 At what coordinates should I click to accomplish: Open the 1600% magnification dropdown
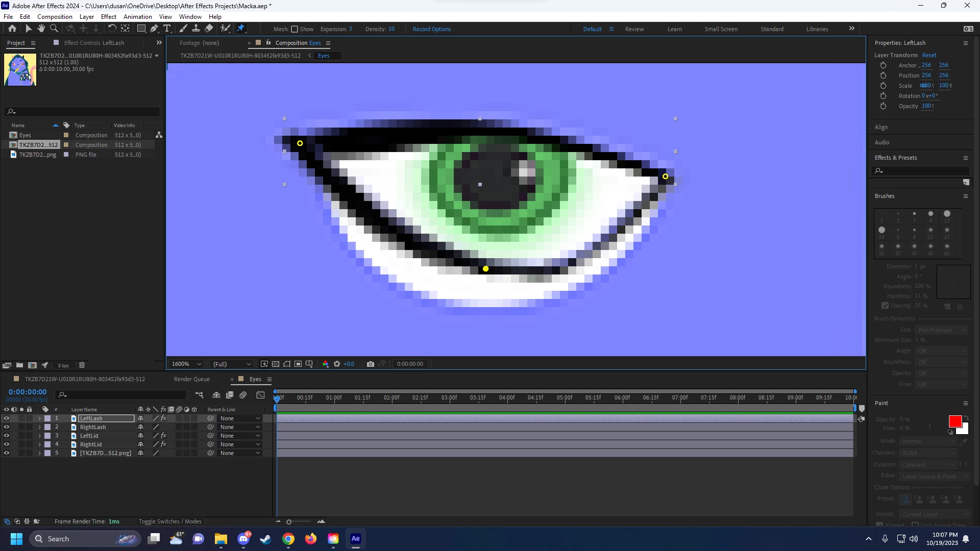click(187, 364)
